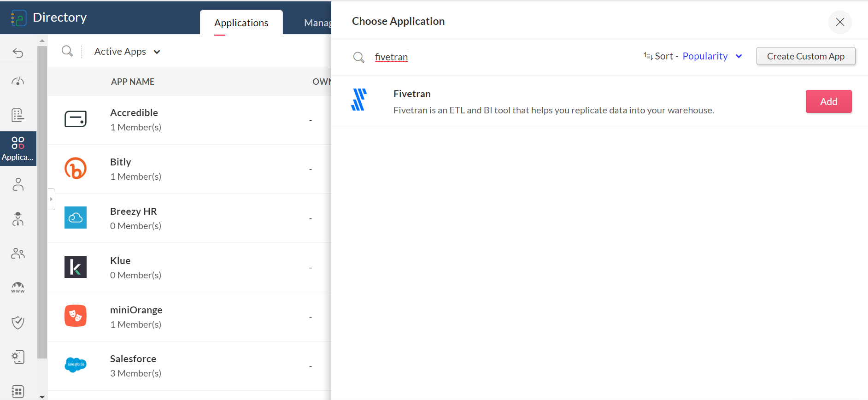Click "1 Member(s)" under Accredible
Viewport: 868px width, 400px height.
click(135, 127)
